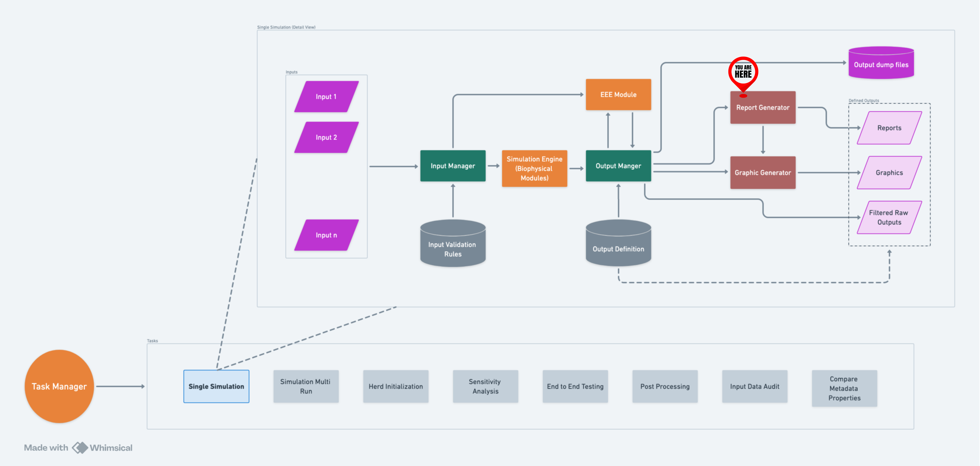Click the Compare Metadata Properties box
The image size is (980, 466).
point(845,388)
